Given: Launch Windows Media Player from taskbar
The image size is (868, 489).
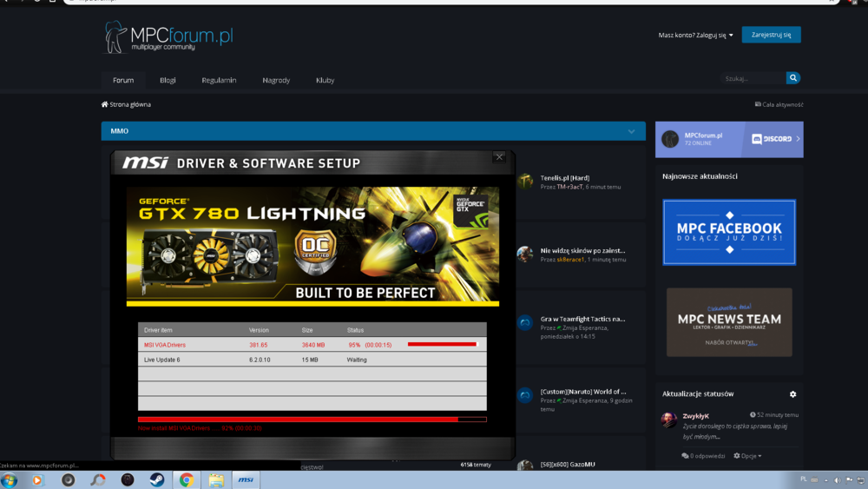Looking at the screenshot, I should click(x=37, y=480).
